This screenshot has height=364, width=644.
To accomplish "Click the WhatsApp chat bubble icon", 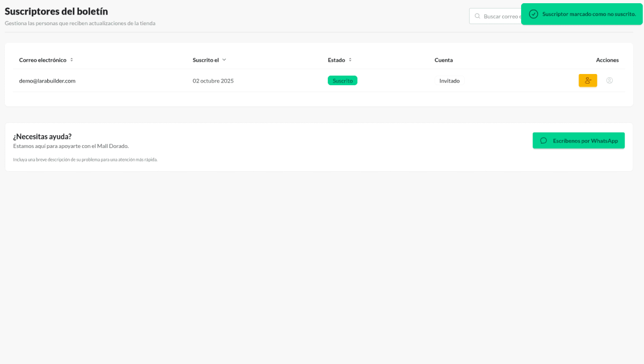I will pyautogui.click(x=544, y=140).
